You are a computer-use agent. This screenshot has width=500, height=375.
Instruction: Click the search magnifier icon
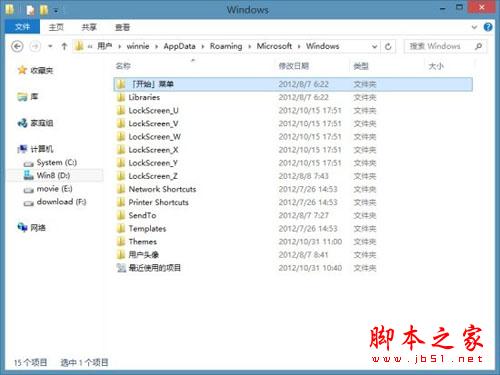479,46
